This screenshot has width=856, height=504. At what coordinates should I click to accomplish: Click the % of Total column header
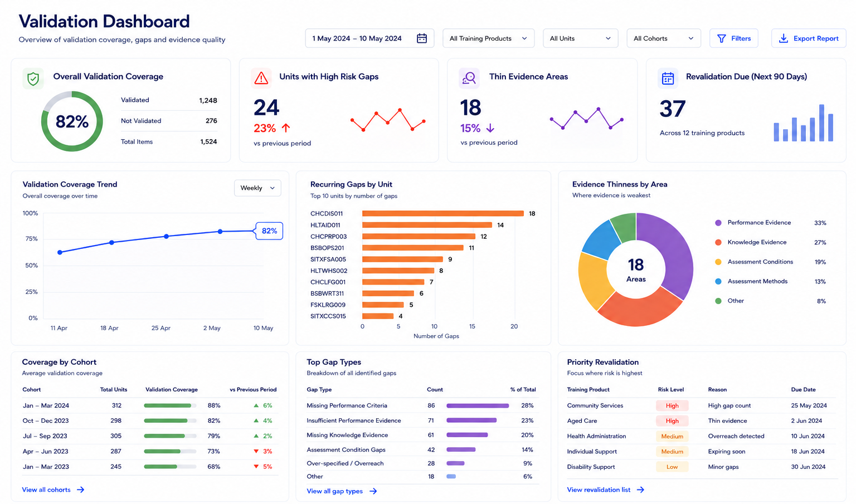pos(523,389)
